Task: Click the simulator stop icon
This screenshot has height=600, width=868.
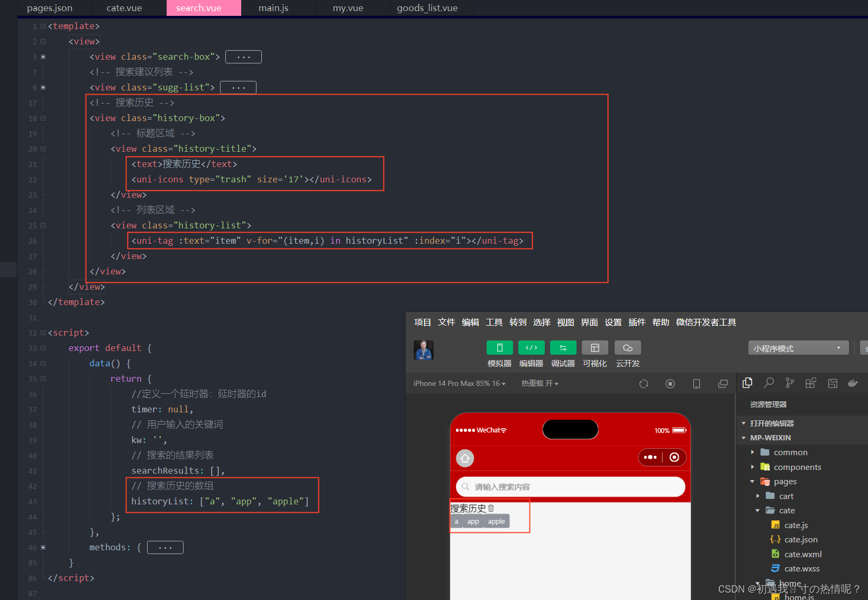Action: [x=670, y=384]
